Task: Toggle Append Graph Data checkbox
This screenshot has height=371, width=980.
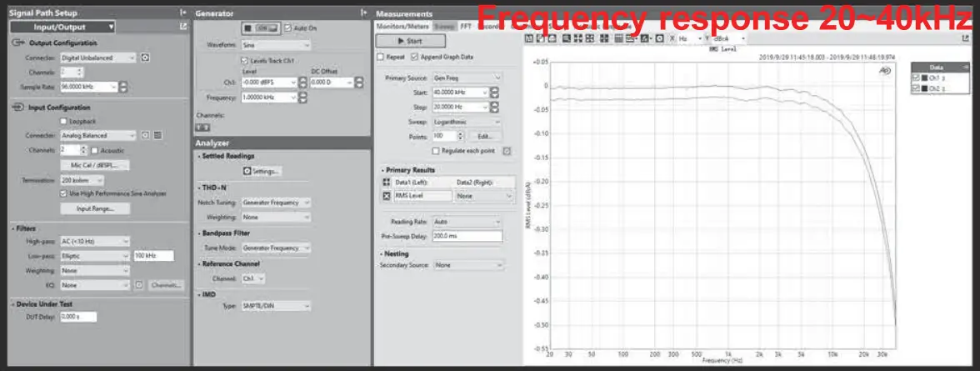Action: [x=414, y=57]
